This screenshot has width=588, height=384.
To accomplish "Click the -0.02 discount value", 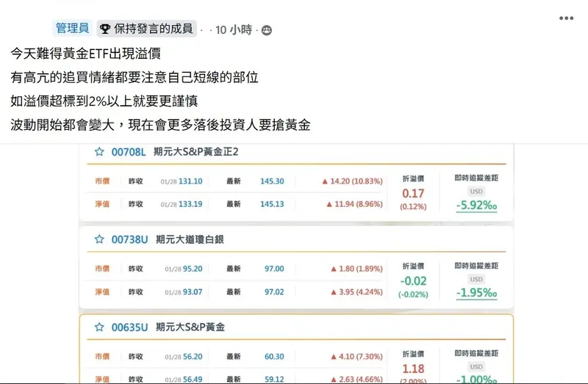I will [x=413, y=281].
